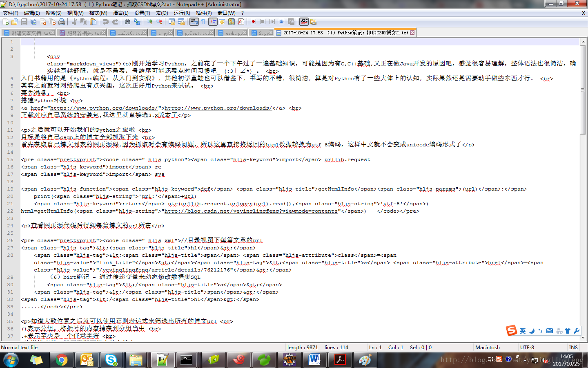Click the vertical scrollbar thumb
This screenshot has height=368, width=588.
pyautogui.click(x=583, y=90)
